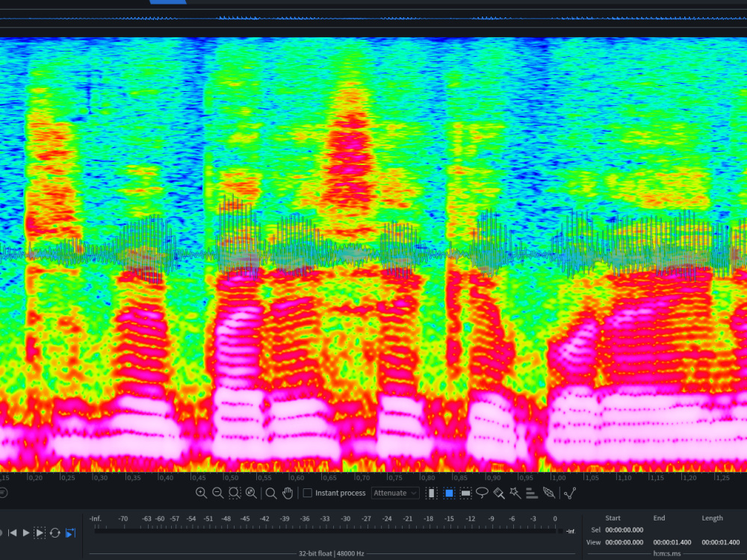Click the View Start time value

[x=624, y=542]
